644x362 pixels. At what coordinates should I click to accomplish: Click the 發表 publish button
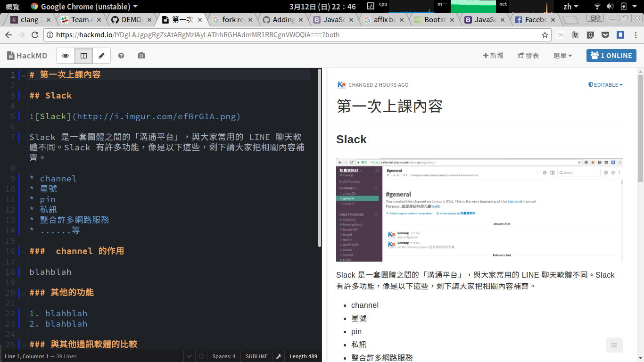[x=528, y=56]
